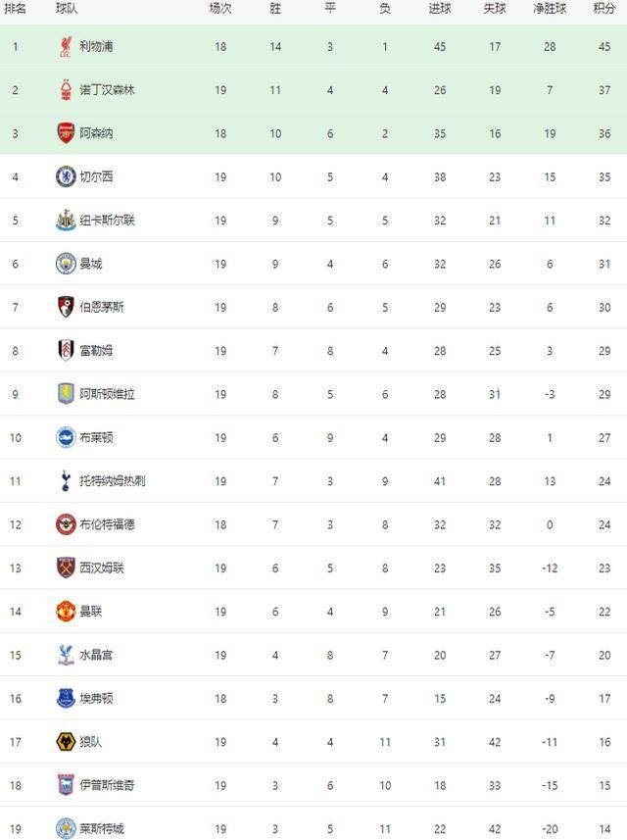Screen dimensions: 627x840
Task: Click the Manchester City crest
Action: [66, 264]
